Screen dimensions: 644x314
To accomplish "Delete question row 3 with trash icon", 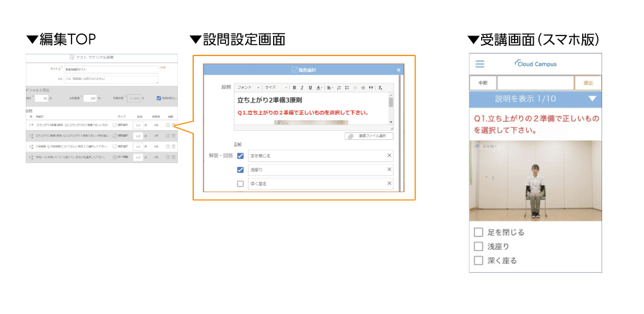I will pyautogui.click(x=173, y=146).
